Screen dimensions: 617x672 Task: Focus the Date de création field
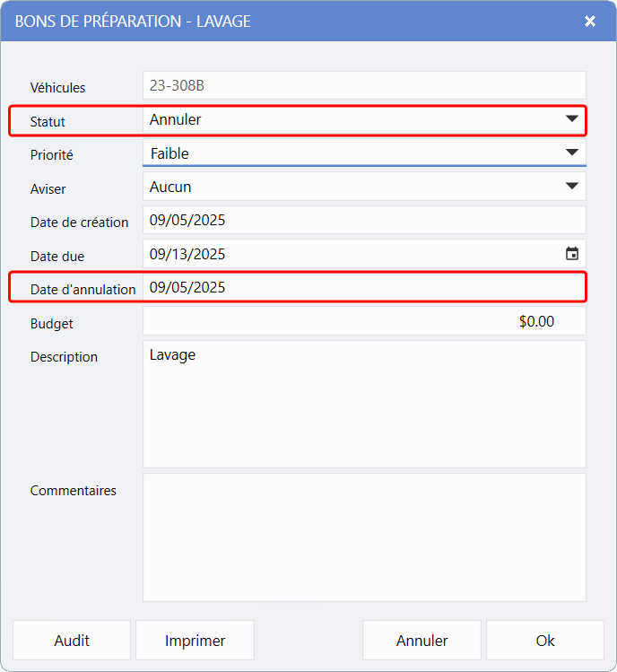click(363, 220)
